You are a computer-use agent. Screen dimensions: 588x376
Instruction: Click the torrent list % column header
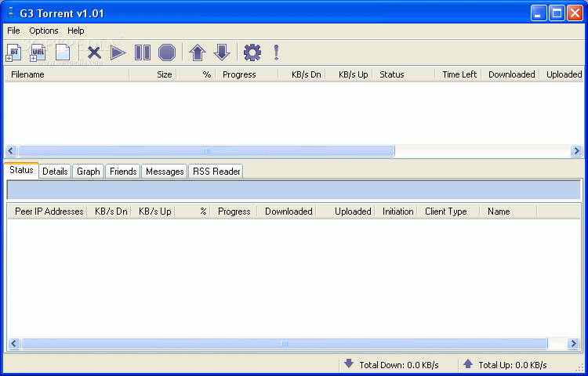tap(196, 74)
